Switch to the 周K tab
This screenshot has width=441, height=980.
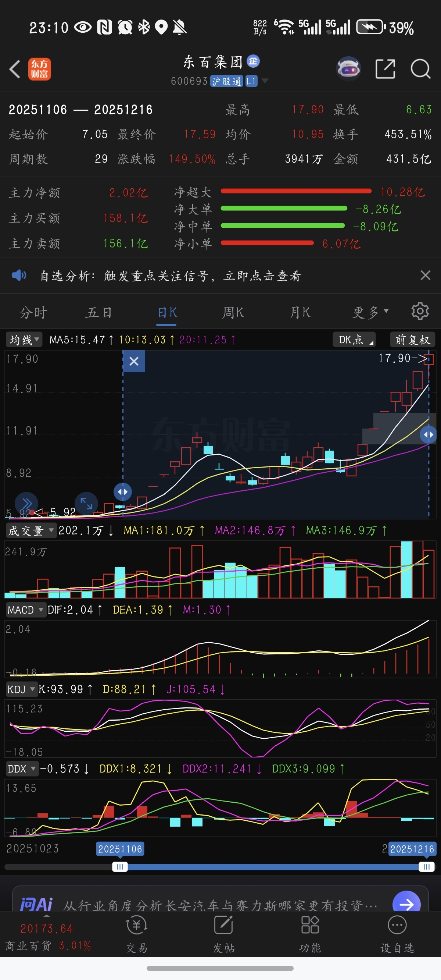233,312
